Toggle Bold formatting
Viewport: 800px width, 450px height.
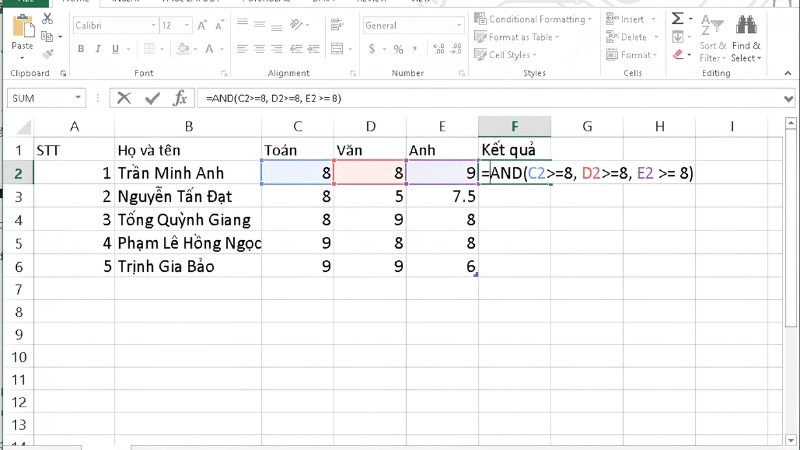81,49
